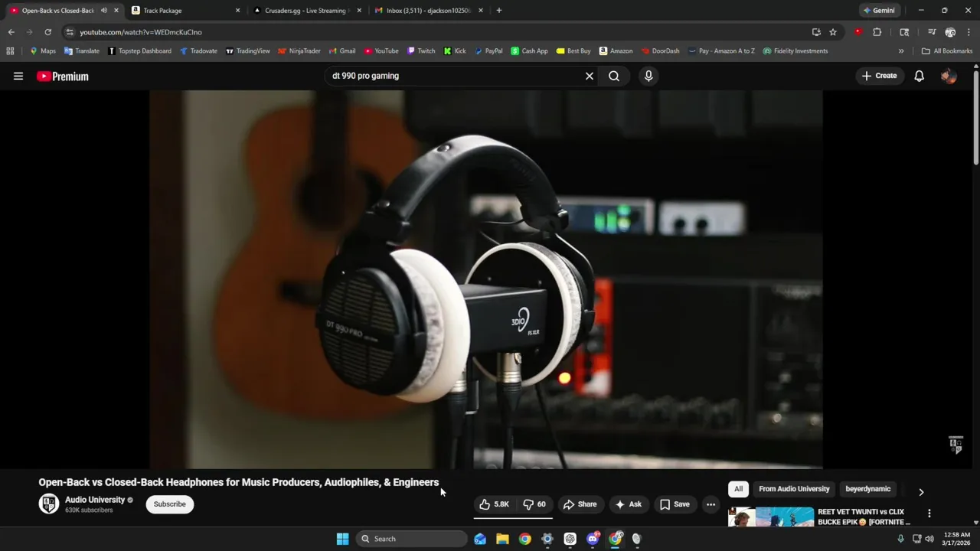Switch to the Crusaders.gg Live Streaming tab
This screenshot has width=980, height=551.
[x=306, y=11]
